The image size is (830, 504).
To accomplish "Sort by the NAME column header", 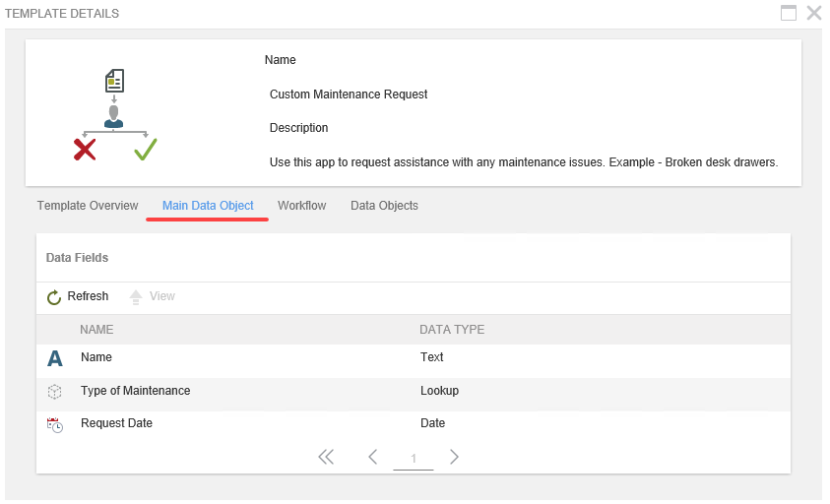I will coord(96,330).
